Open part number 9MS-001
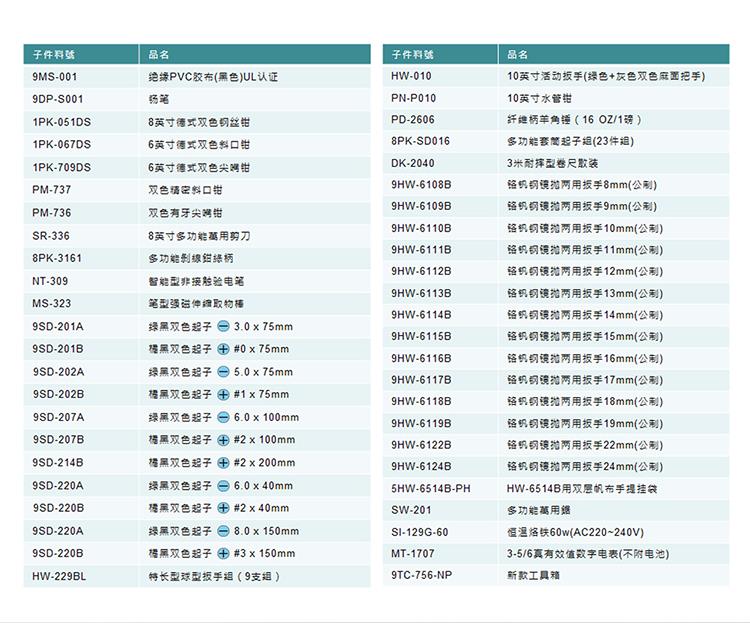Image resolution: width=750 pixels, height=623 pixels. click(x=56, y=77)
